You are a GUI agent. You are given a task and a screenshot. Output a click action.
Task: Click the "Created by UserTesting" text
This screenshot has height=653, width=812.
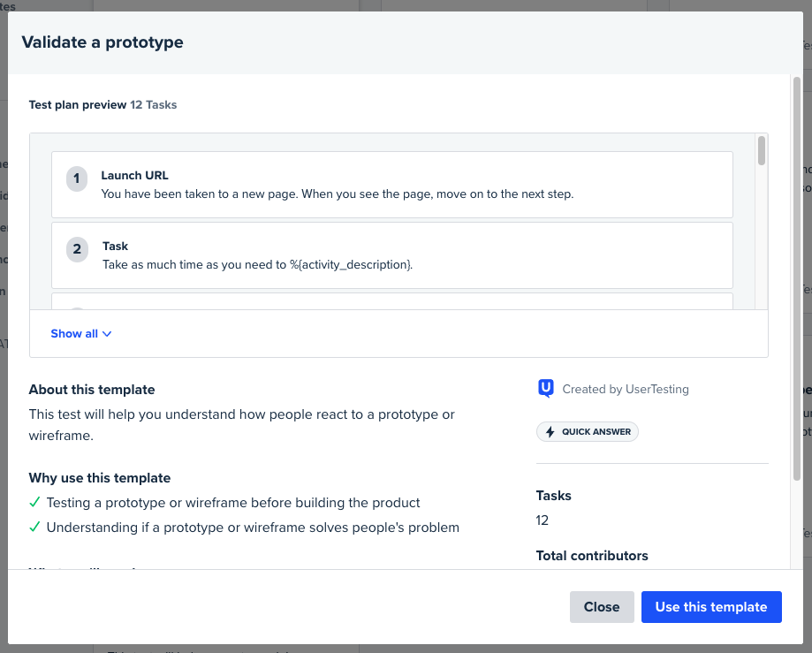pos(625,389)
